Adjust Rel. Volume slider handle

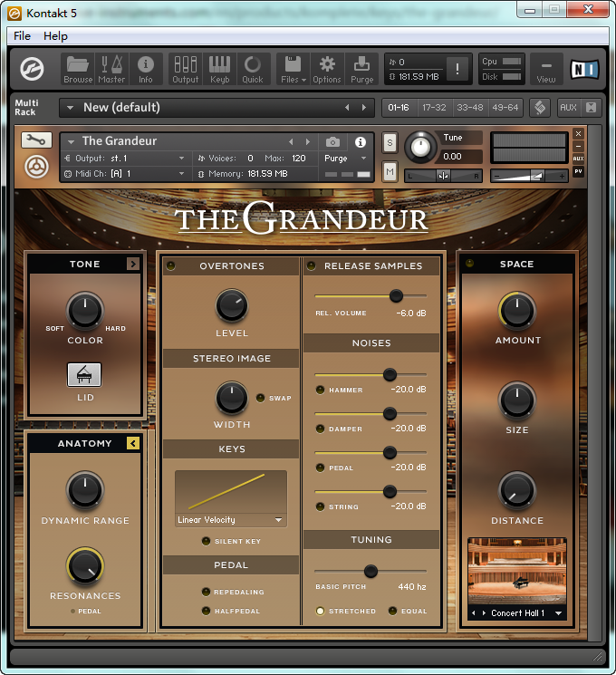pyautogui.click(x=396, y=295)
